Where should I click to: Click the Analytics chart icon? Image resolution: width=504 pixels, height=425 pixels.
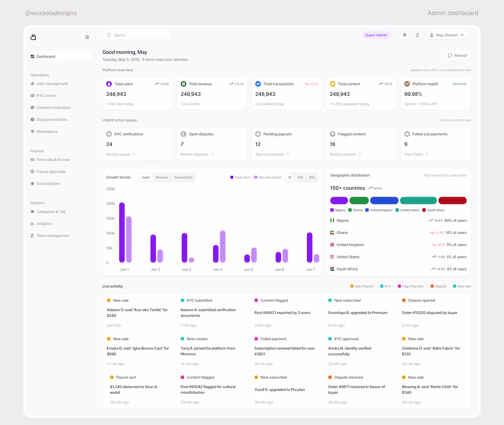(33, 224)
